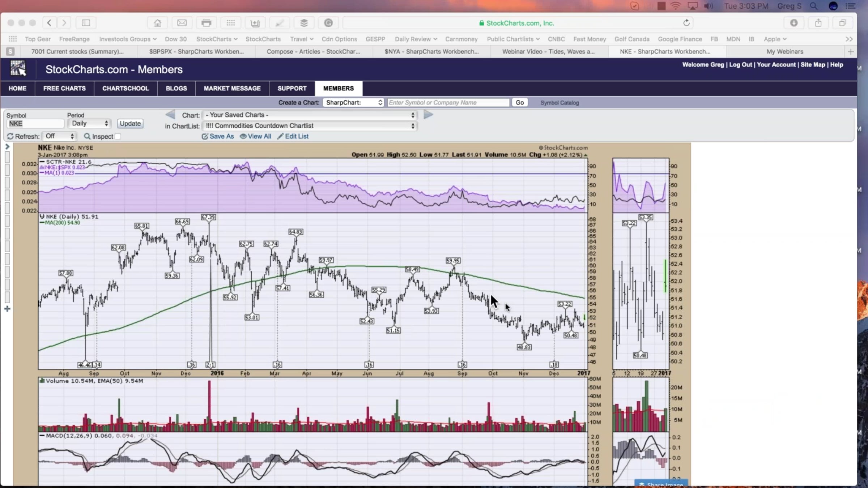Open the CHARTSCHOOL nav menu item
Viewport: 868px width, 488px height.
pyautogui.click(x=125, y=88)
